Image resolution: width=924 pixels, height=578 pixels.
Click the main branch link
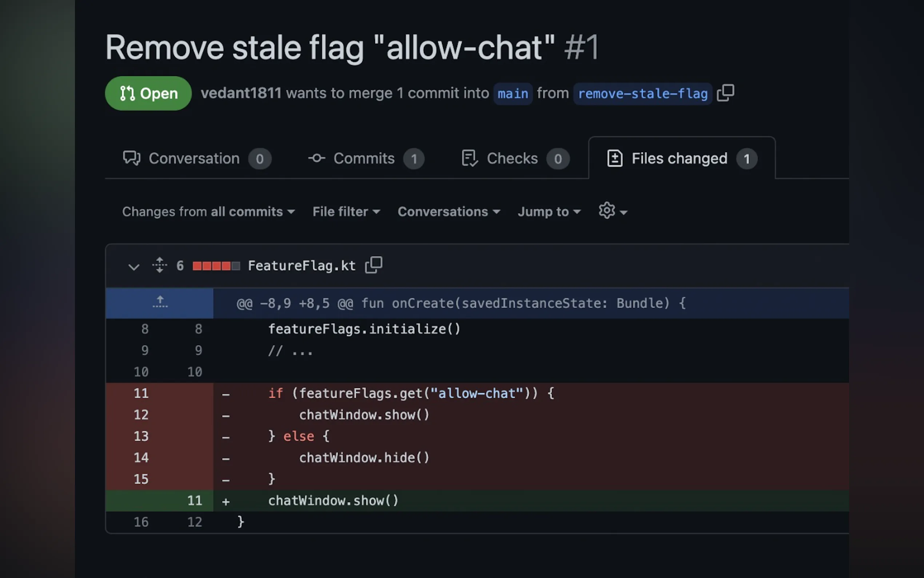[513, 94]
